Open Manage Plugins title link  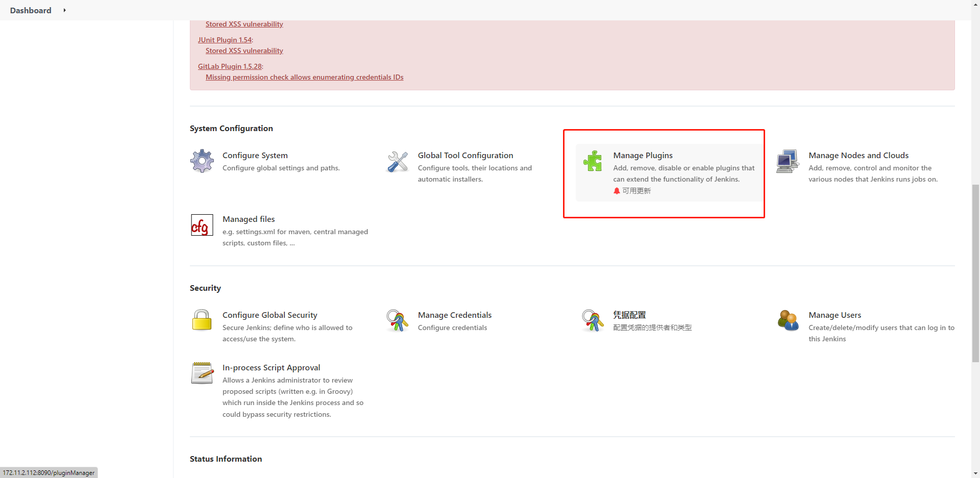tap(643, 155)
